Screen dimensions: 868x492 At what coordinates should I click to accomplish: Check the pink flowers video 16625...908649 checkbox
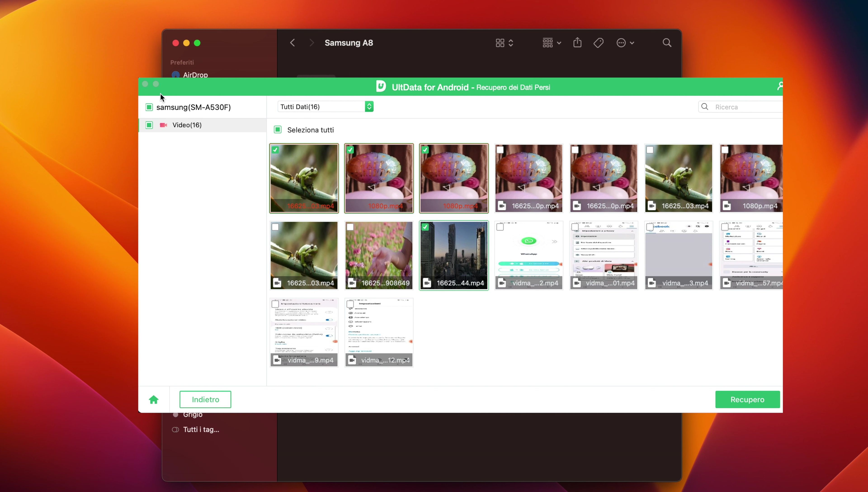pos(350,227)
